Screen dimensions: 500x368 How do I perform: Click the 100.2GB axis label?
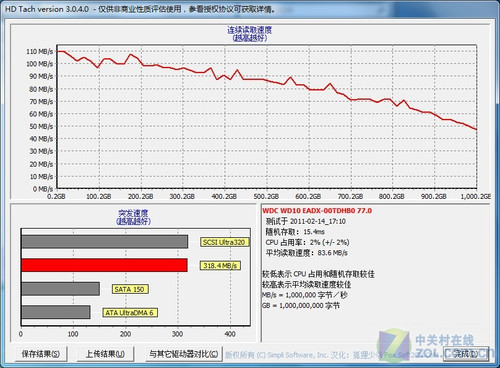(x=99, y=196)
